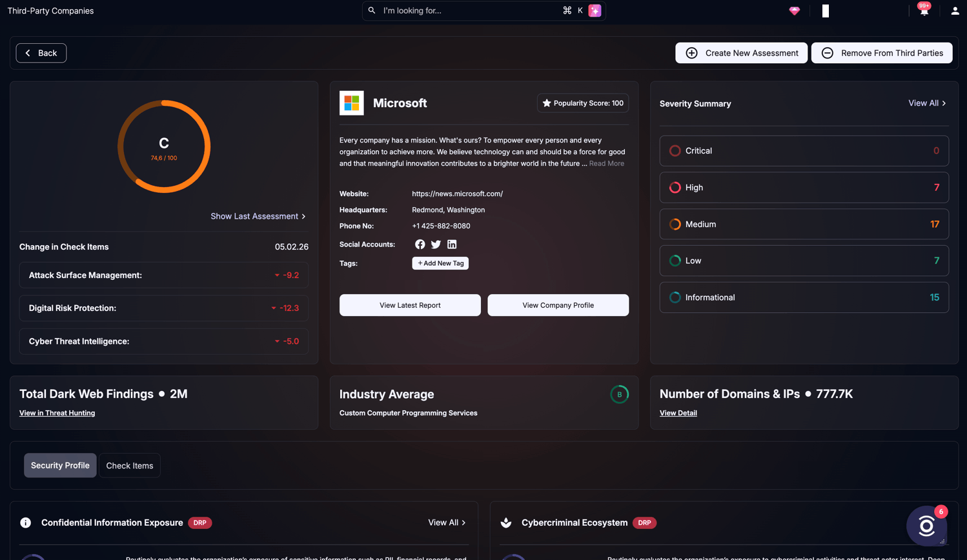This screenshot has height=560, width=967.
Task: Open View in Threat Hunting link
Action: pos(57,413)
